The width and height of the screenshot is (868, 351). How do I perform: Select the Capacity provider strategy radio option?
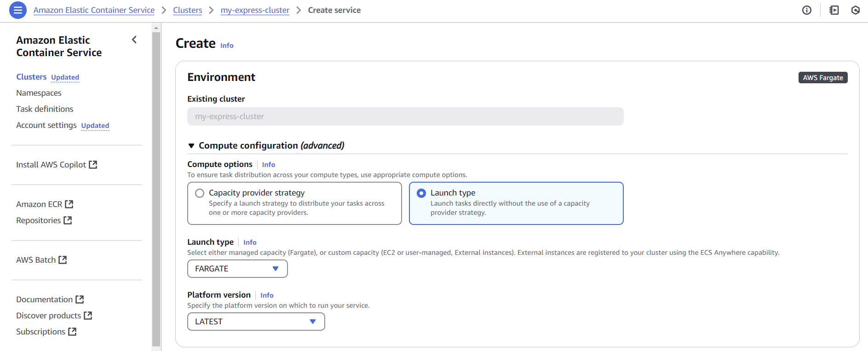point(200,193)
